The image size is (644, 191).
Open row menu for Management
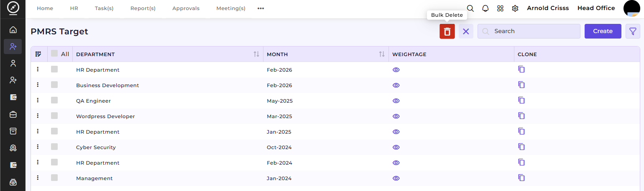(38, 178)
